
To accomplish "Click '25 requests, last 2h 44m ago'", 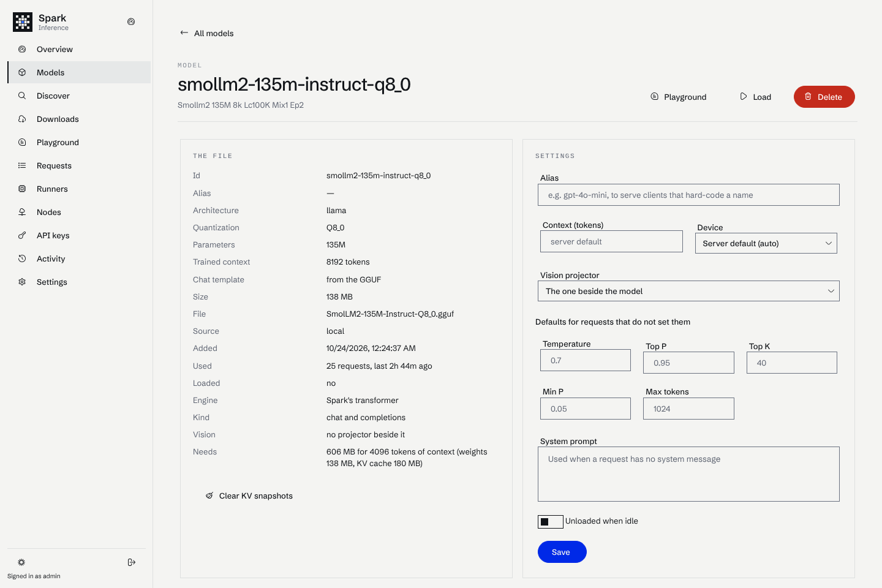I will click(x=379, y=366).
